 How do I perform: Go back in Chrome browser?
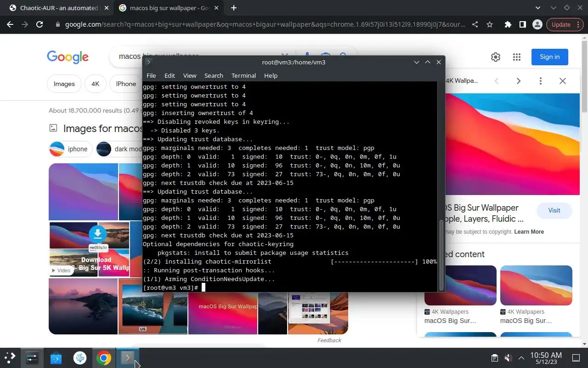click(10, 24)
